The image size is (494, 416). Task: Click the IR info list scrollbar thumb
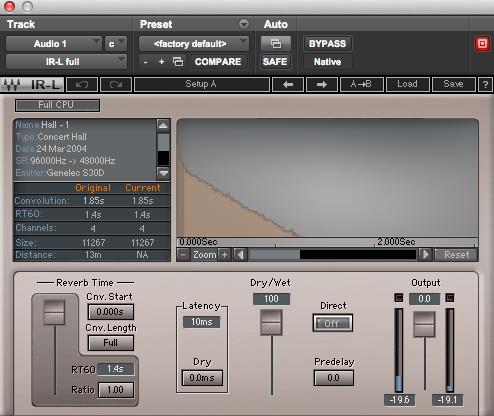[x=163, y=143]
